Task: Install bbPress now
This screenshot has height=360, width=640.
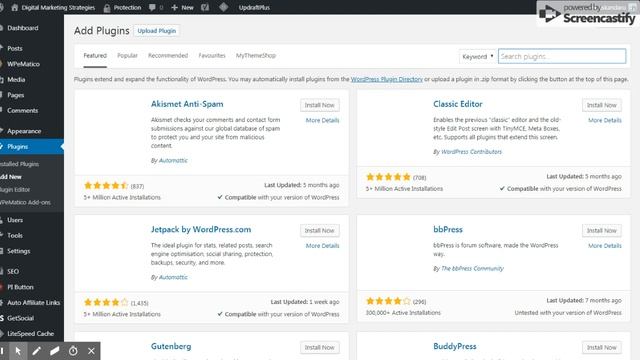Action: [x=602, y=231]
